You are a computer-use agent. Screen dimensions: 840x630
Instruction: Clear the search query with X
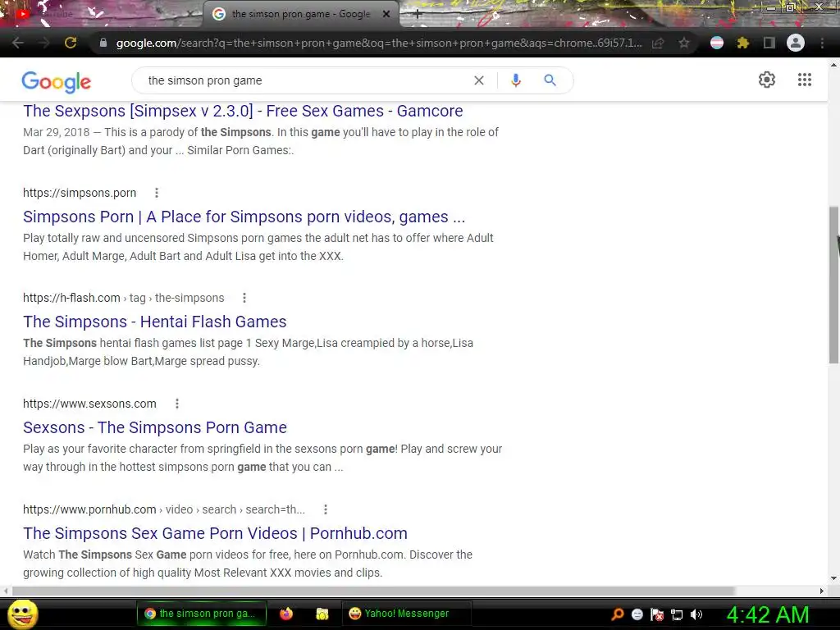[x=479, y=80]
